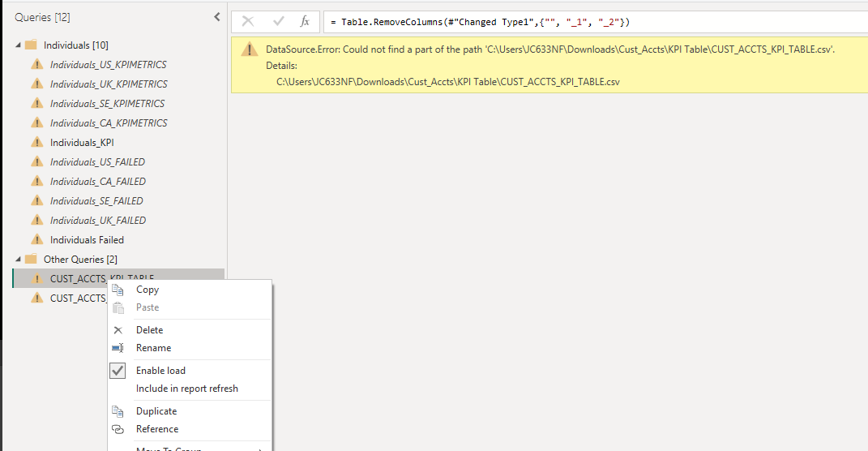
Task: Click the Individuals folder icon
Action: [x=31, y=45]
